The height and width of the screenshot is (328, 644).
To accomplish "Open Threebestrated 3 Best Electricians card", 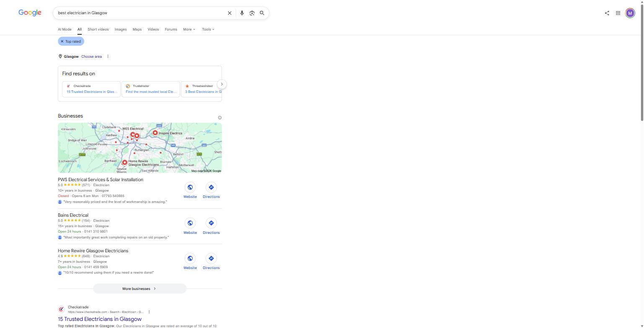I will click(201, 89).
